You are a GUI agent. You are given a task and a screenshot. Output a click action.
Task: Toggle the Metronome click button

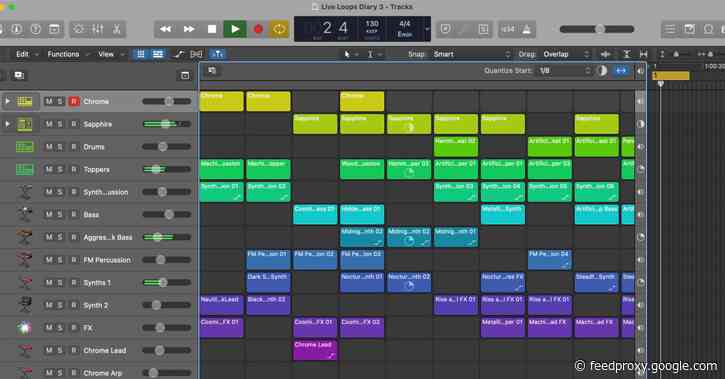527,29
